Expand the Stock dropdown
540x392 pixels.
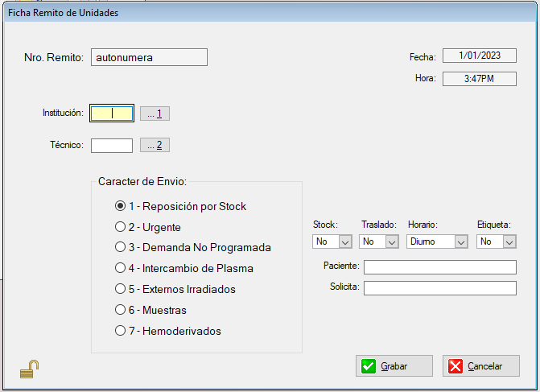[345, 241]
